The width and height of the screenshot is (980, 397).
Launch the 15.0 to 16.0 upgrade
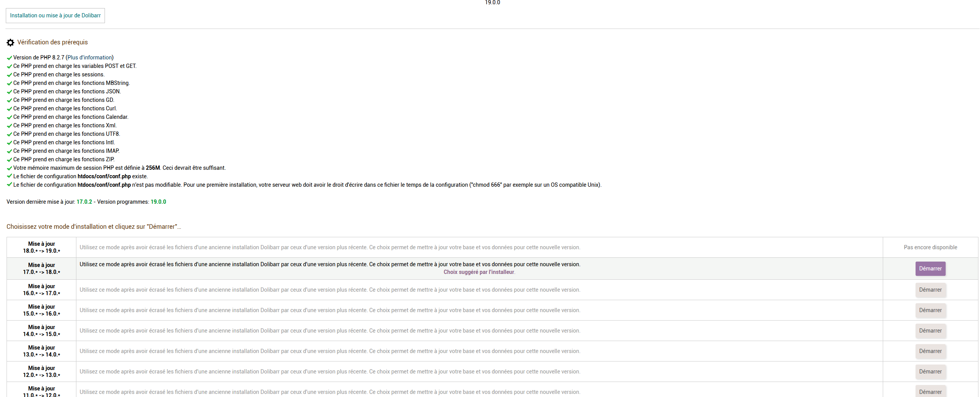click(930, 310)
